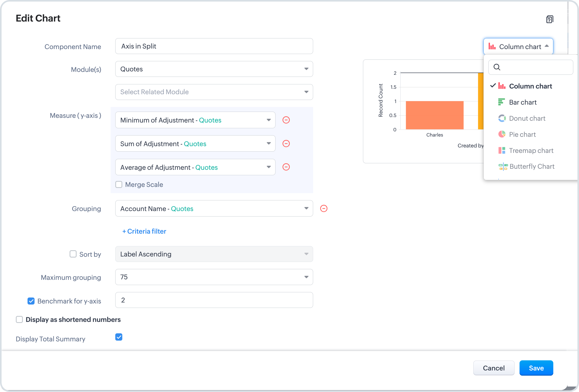Remove the Minimum of Adjustment measure
579x392 pixels.
pyautogui.click(x=286, y=120)
